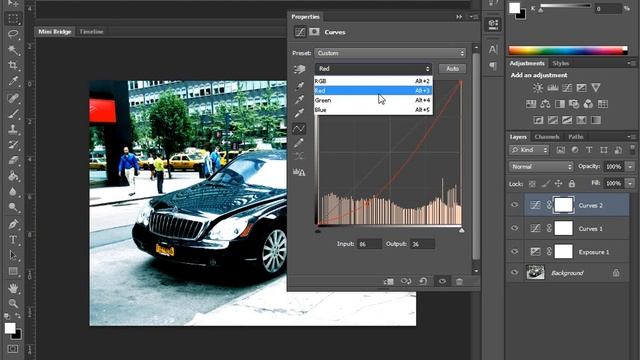Switch to the Styles tab
Image resolution: width=640 pixels, height=360 pixels.
point(560,63)
